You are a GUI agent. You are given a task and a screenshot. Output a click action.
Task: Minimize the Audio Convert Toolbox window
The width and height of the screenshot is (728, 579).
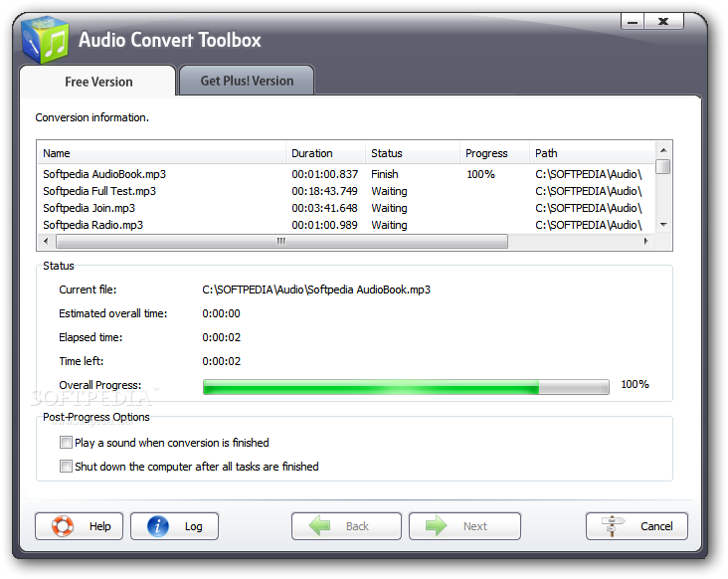(x=632, y=21)
